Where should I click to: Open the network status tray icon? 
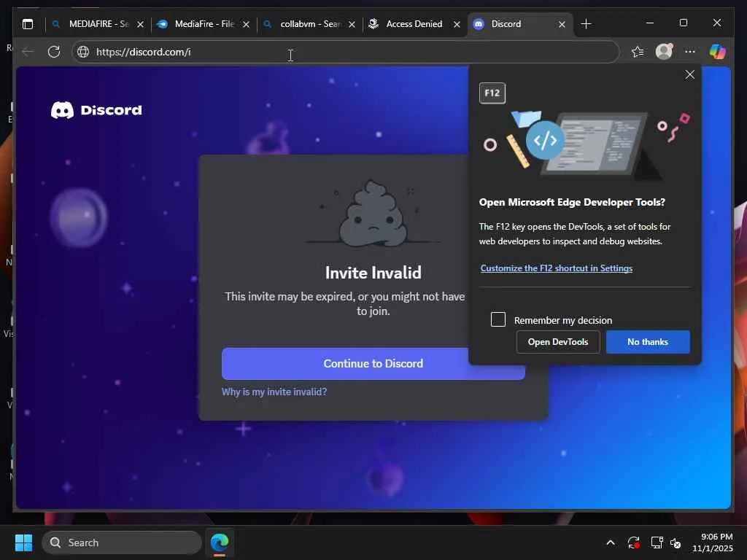[657, 542]
